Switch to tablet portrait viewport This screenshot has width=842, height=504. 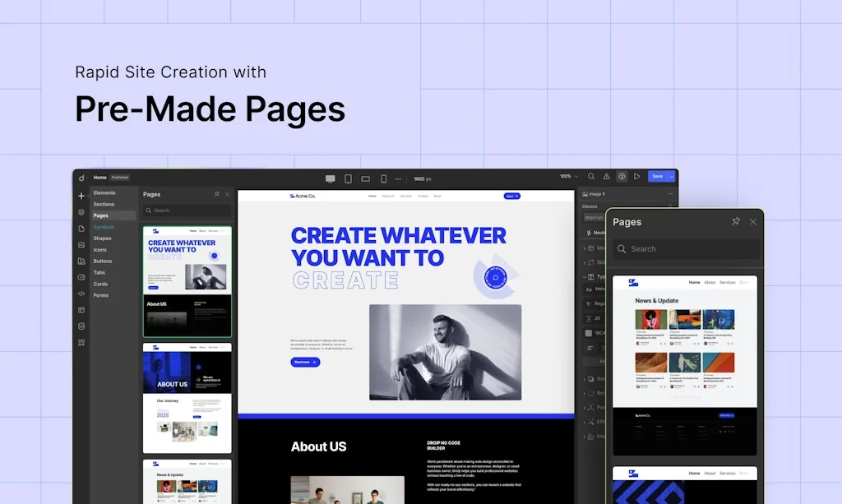(348, 178)
